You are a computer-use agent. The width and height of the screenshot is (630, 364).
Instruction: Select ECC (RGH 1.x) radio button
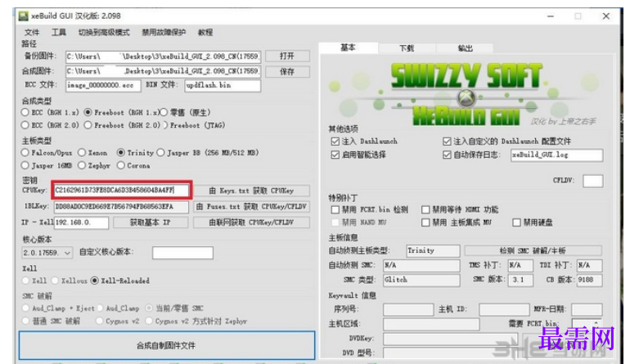pyautogui.click(x=25, y=113)
